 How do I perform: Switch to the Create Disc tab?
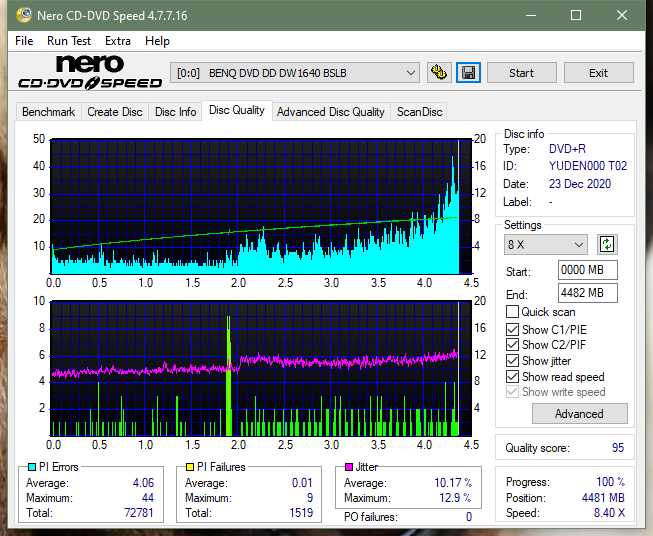tap(115, 112)
